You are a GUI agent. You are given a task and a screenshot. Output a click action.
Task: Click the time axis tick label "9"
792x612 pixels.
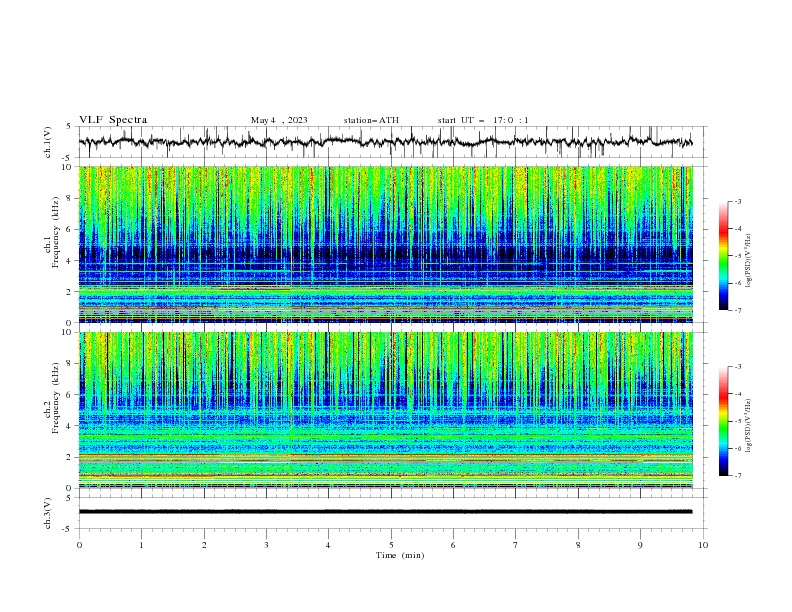(640, 545)
